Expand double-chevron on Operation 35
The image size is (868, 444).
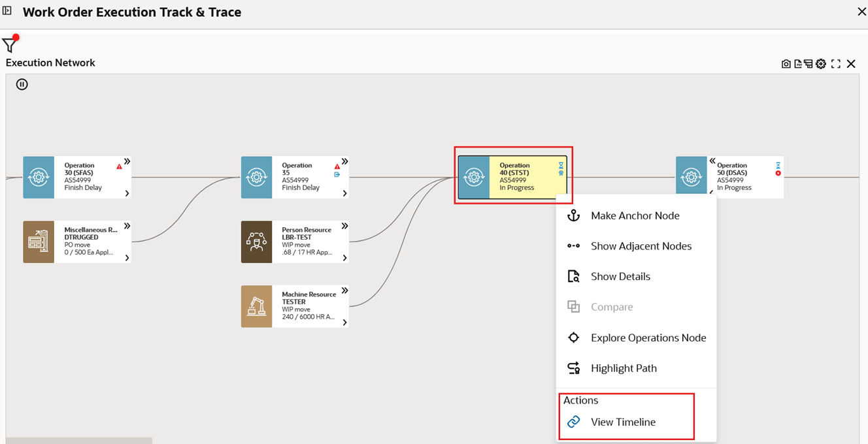pyautogui.click(x=344, y=161)
